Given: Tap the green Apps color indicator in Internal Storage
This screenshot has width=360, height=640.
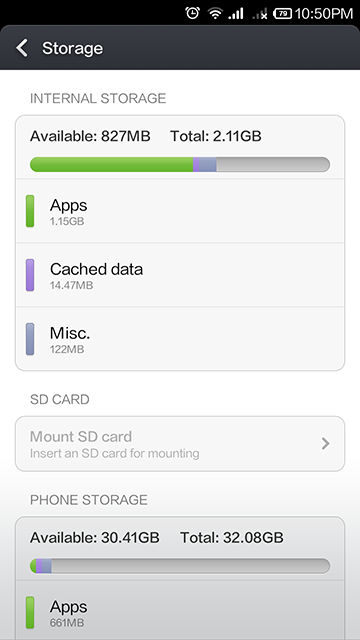Looking at the screenshot, I should [30, 211].
